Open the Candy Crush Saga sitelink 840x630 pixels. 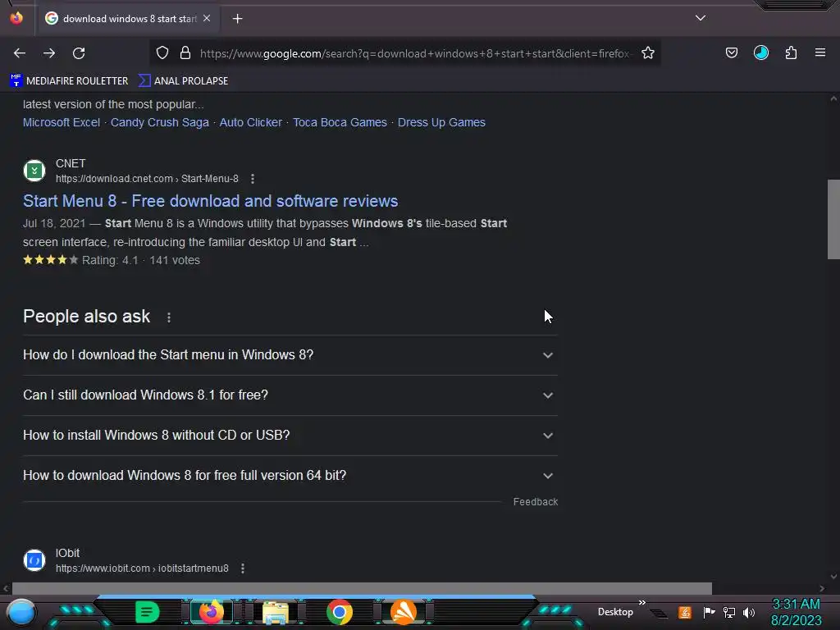tap(160, 122)
